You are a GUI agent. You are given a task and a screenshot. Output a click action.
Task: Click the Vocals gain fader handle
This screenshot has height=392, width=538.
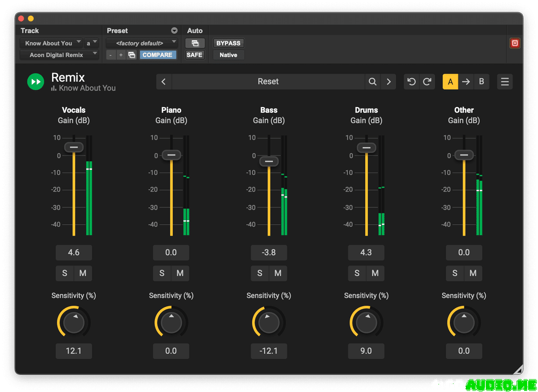point(74,147)
